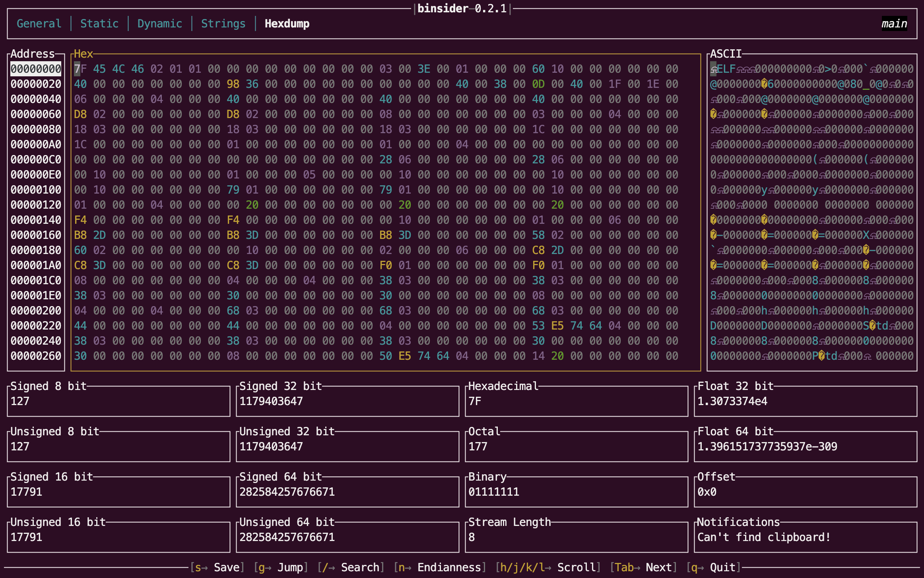This screenshot has height=578, width=924.
Task: Select address 00000000 in Address column
Action: pyautogui.click(x=36, y=69)
